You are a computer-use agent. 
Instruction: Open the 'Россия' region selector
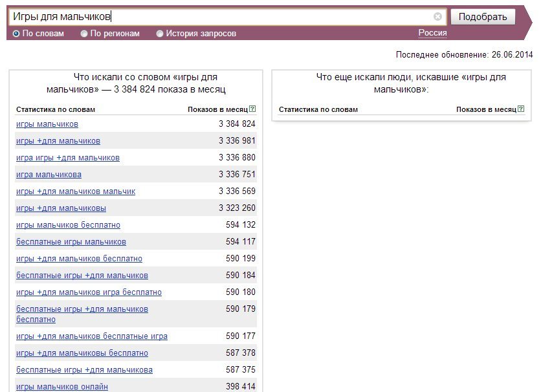point(433,33)
